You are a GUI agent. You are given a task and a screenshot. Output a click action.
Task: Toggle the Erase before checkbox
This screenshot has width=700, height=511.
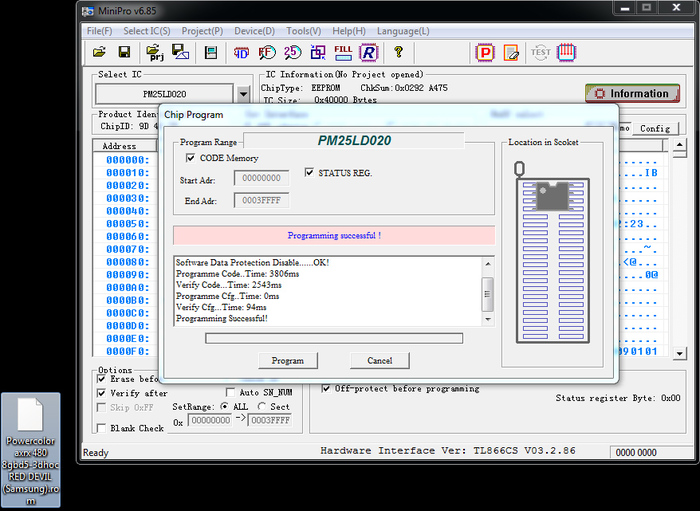[x=101, y=379]
